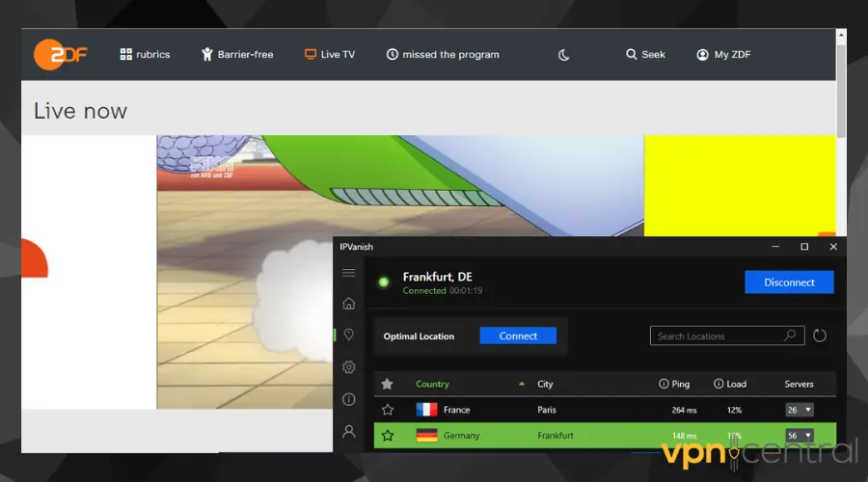Select the France country row
The height and width of the screenshot is (482, 868).
[x=605, y=410]
